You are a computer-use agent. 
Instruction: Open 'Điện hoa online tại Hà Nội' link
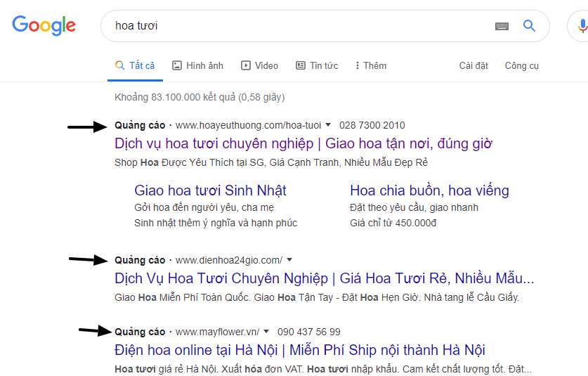tap(300, 350)
